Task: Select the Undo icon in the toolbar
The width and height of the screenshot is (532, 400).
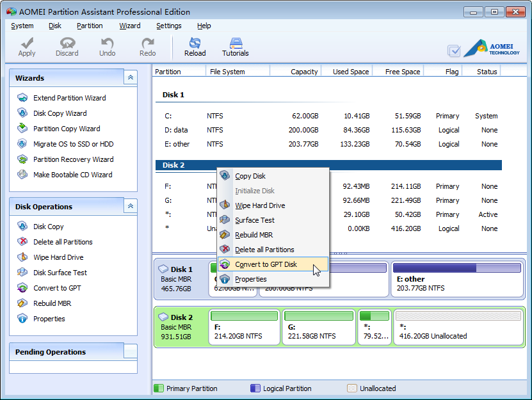Action: coord(107,46)
